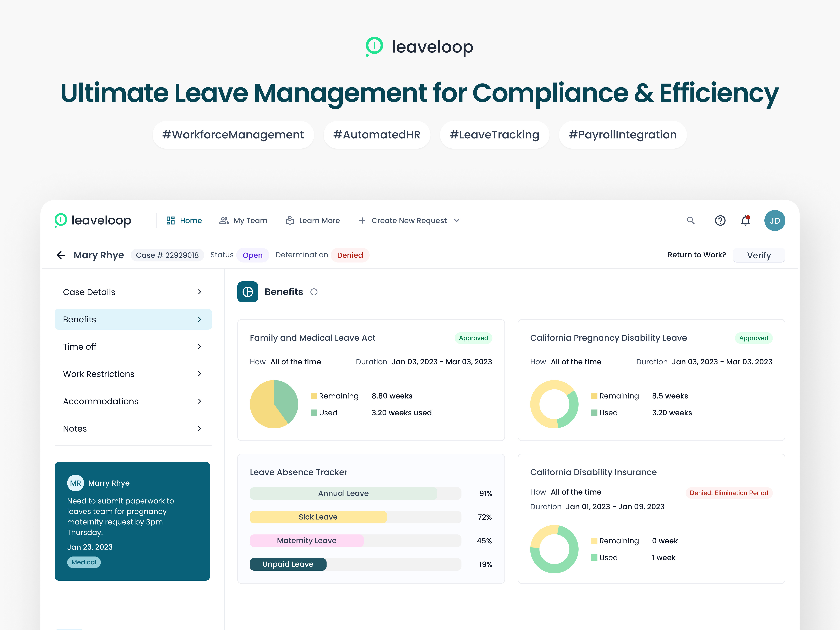Click the Approved badge on the FMLA card
The image size is (840, 630).
click(473, 338)
